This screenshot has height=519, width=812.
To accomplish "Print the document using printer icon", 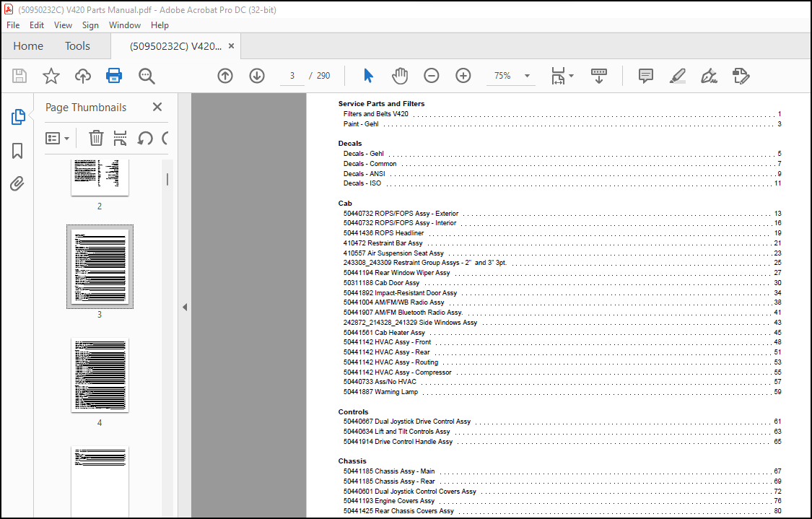I will pos(114,76).
